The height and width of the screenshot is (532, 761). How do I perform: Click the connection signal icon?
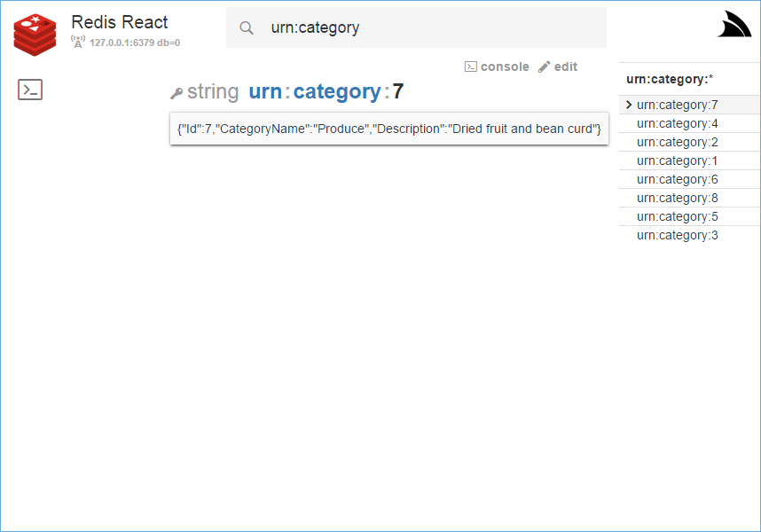tap(78, 42)
